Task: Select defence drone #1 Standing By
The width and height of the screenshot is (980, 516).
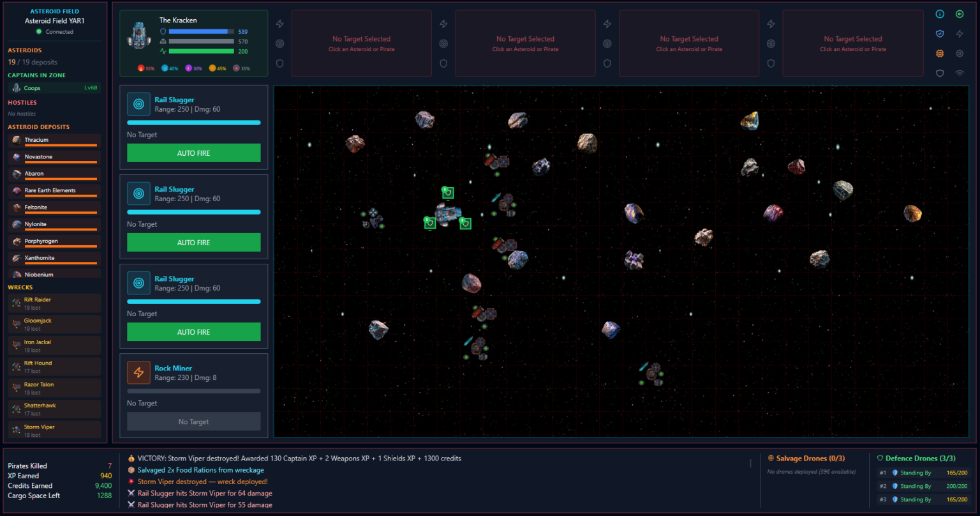Action: (x=924, y=473)
